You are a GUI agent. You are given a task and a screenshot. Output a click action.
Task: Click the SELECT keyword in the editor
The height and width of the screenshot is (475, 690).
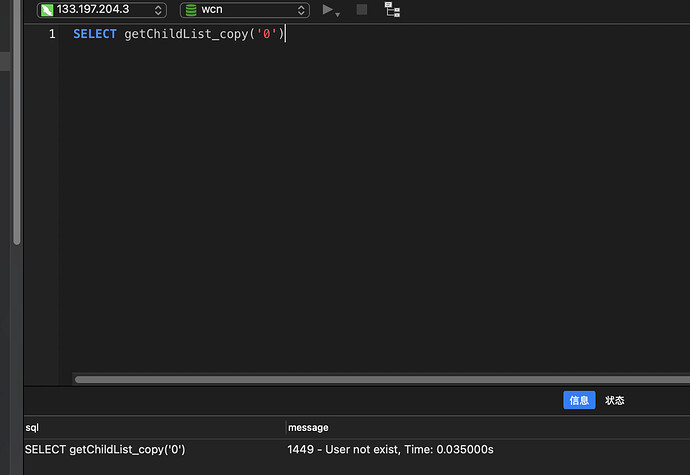[x=95, y=34]
